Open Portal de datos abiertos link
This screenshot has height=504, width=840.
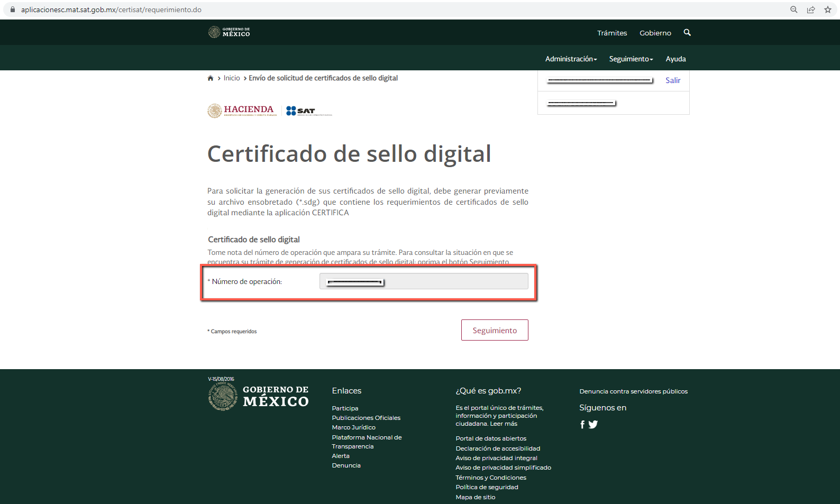(x=491, y=438)
